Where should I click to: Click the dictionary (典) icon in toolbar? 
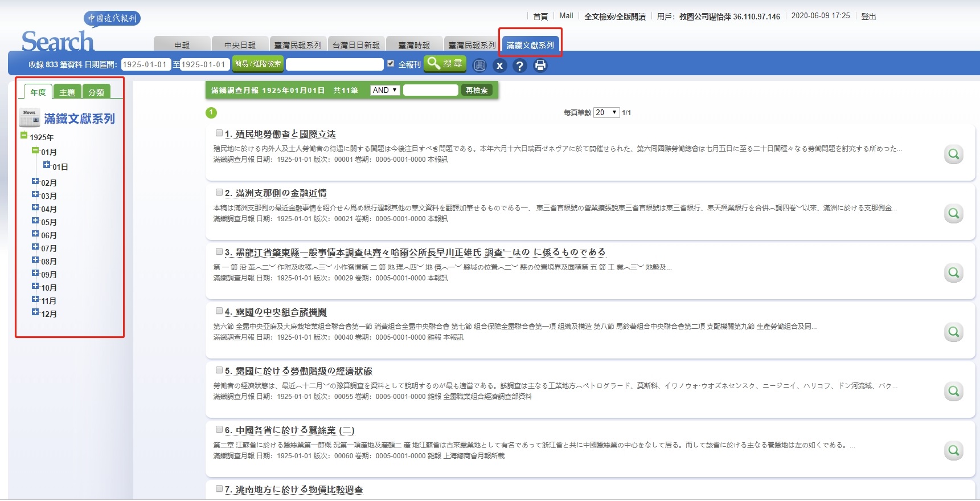479,66
